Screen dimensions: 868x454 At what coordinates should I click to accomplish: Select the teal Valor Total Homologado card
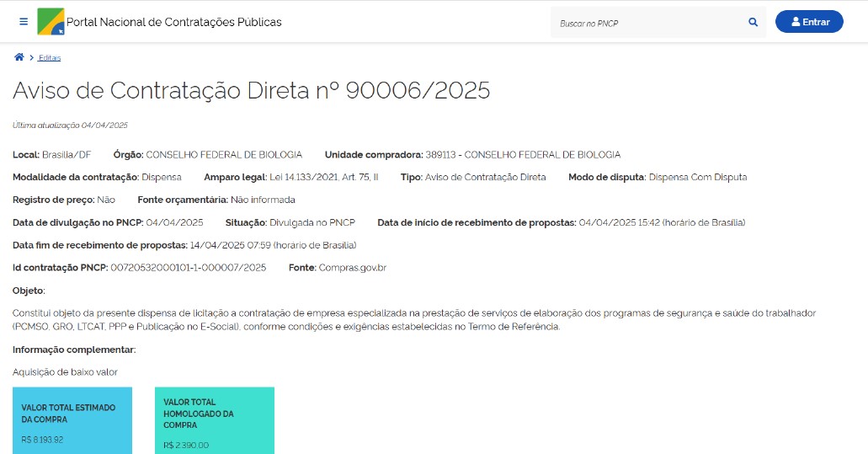pos(215,420)
